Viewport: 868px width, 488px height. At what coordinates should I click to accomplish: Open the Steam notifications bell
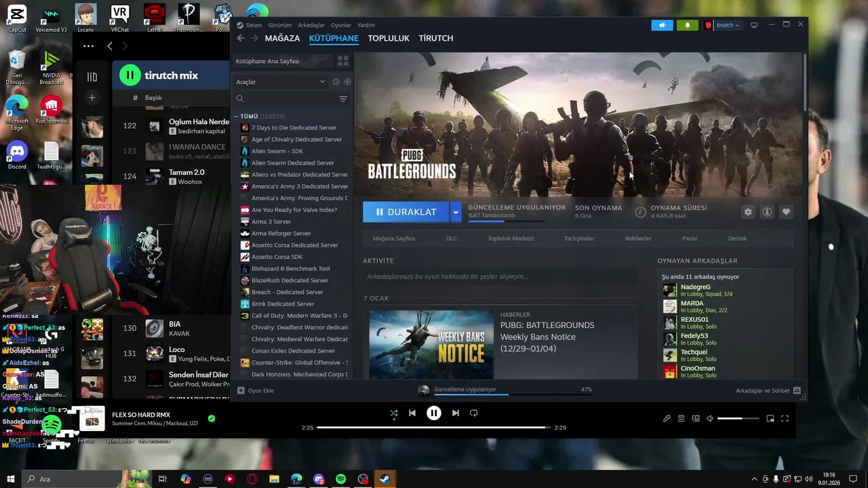(687, 25)
